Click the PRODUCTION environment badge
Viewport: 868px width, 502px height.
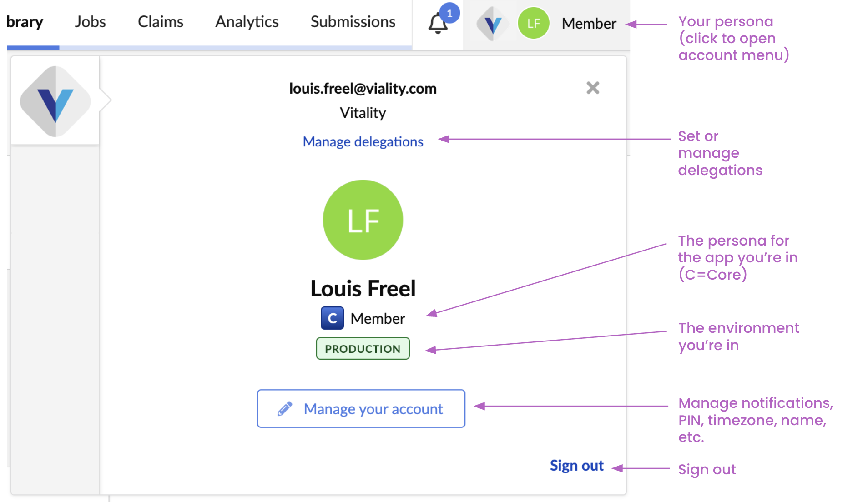pyautogui.click(x=363, y=349)
